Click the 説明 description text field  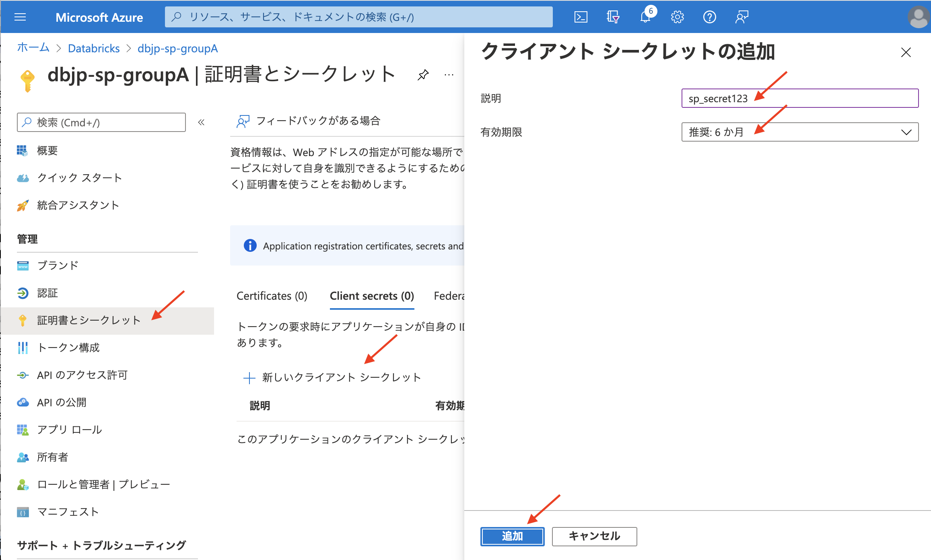(799, 99)
